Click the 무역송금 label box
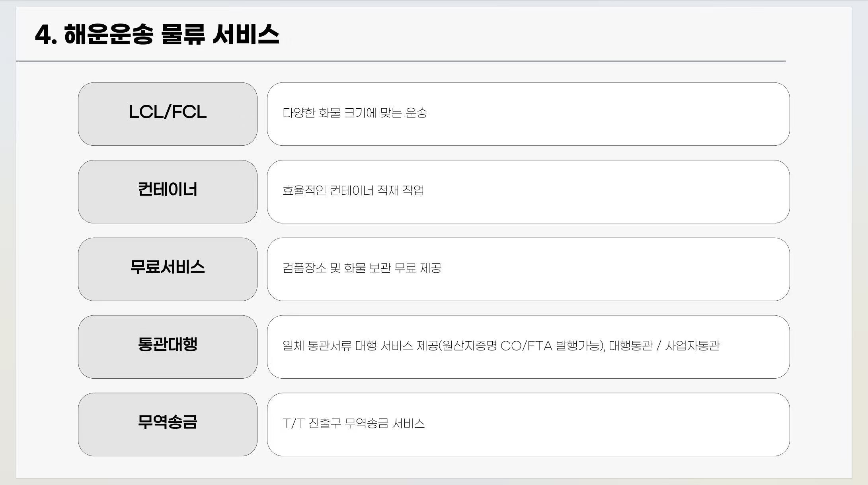 [x=168, y=424]
